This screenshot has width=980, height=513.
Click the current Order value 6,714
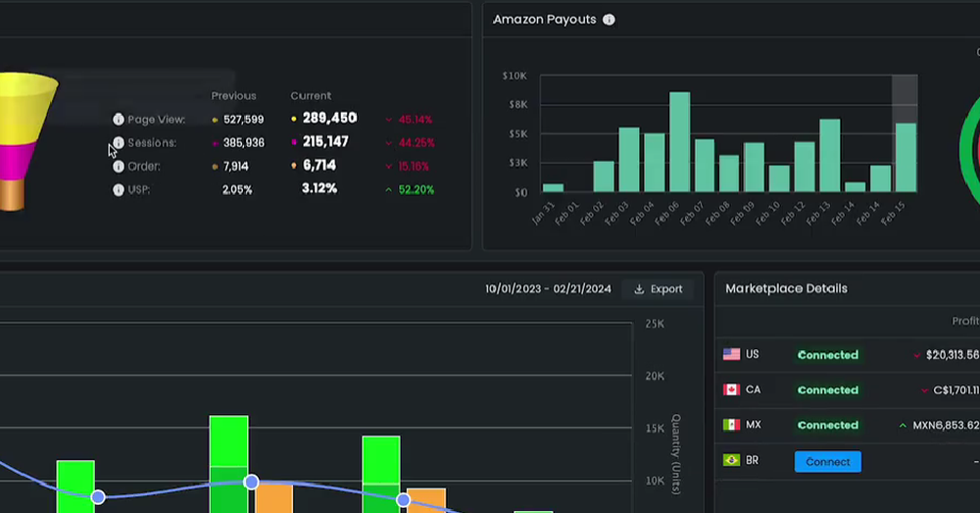click(x=319, y=165)
